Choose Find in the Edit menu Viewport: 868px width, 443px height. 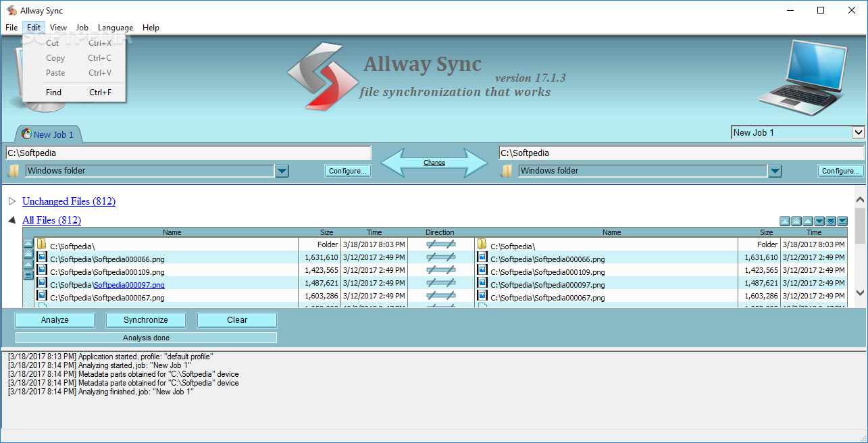click(x=74, y=93)
